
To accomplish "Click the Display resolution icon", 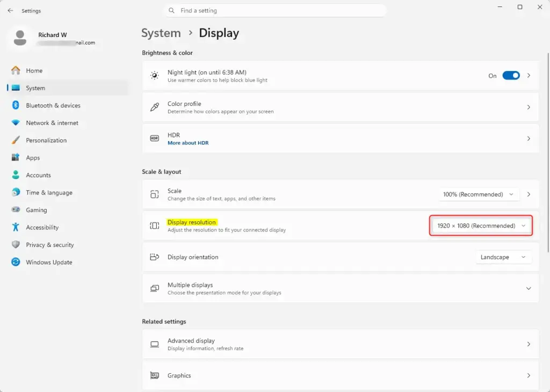I will (154, 226).
